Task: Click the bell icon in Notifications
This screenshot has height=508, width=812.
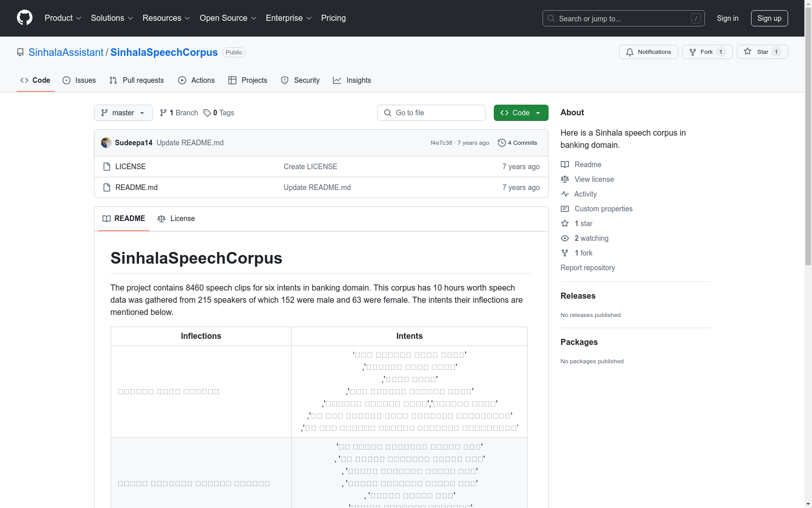Action: tap(630, 52)
